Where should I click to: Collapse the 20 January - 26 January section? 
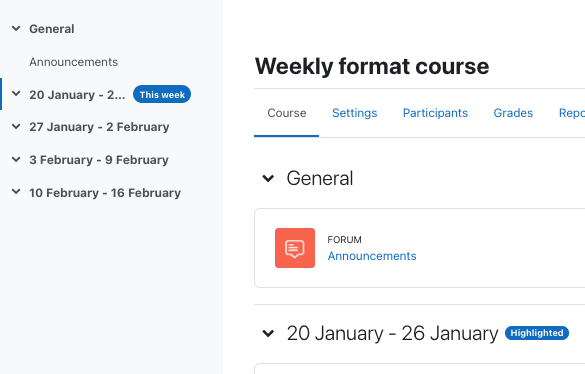pos(268,333)
